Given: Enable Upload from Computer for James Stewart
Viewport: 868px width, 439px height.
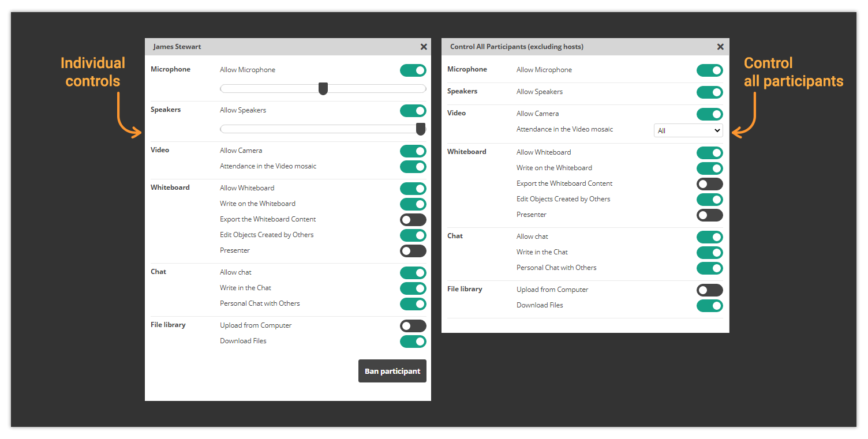Looking at the screenshot, I should (x=413, y=326).
